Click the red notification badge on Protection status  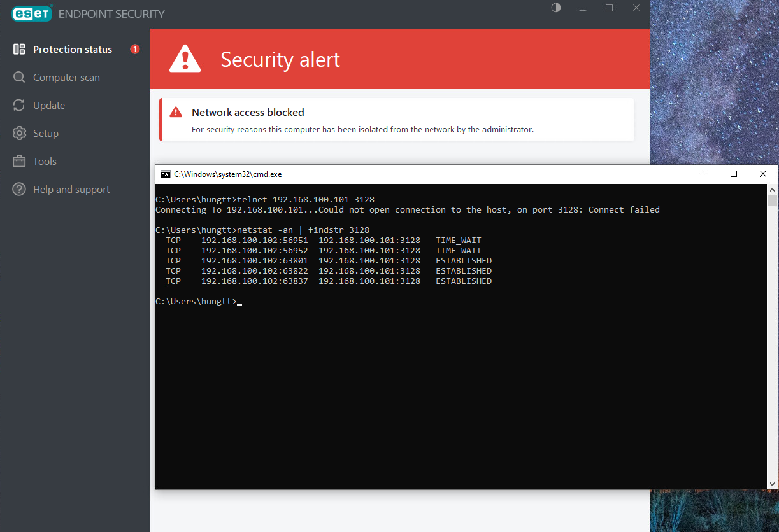point(134,49)
